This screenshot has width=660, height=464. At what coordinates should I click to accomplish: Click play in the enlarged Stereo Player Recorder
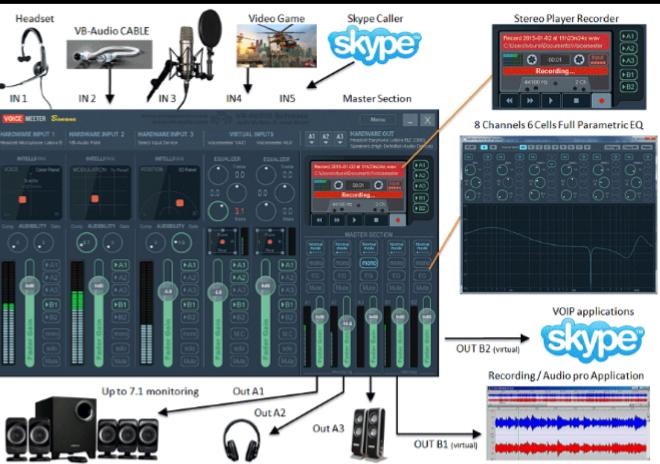[x=551, y=101]
